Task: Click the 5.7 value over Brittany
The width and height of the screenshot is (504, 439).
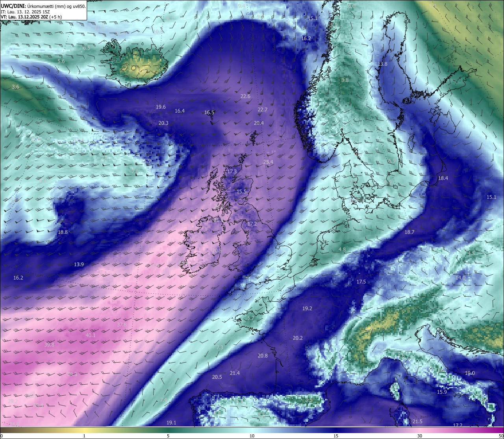Action: click(250, 318)
